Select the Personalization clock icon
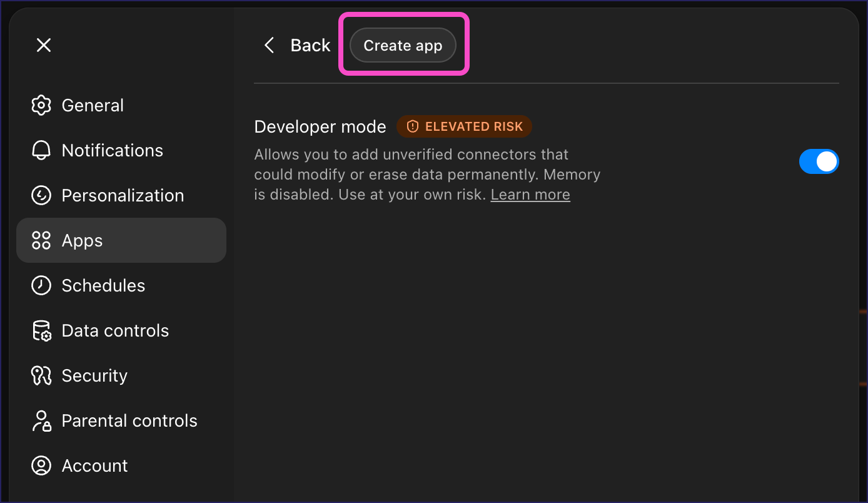The width and height of the screenshot is (868, 503). (x=41, y=195)
